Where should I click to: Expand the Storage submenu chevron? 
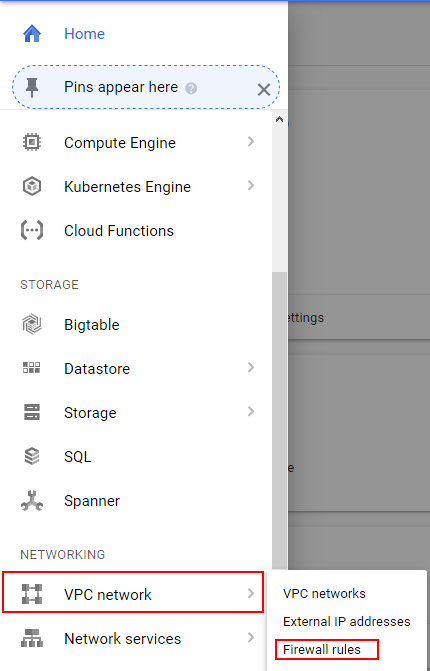click(x=251, y=412)
